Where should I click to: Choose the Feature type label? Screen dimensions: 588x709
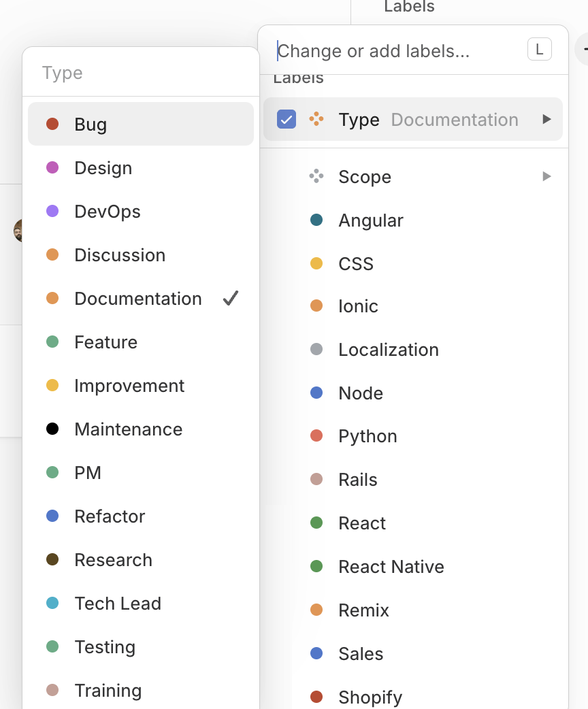point(141,342)
